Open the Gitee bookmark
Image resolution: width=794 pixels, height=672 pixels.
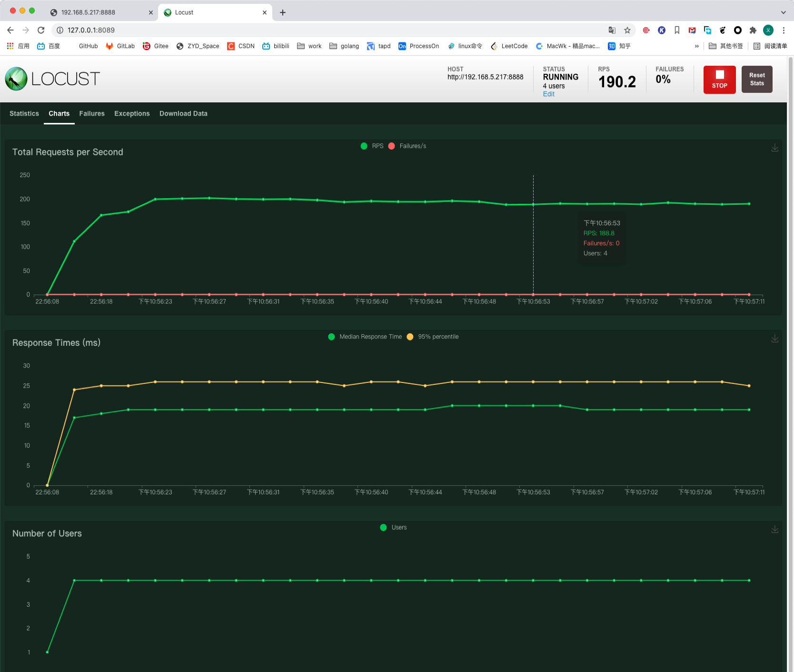coord(156,46)
